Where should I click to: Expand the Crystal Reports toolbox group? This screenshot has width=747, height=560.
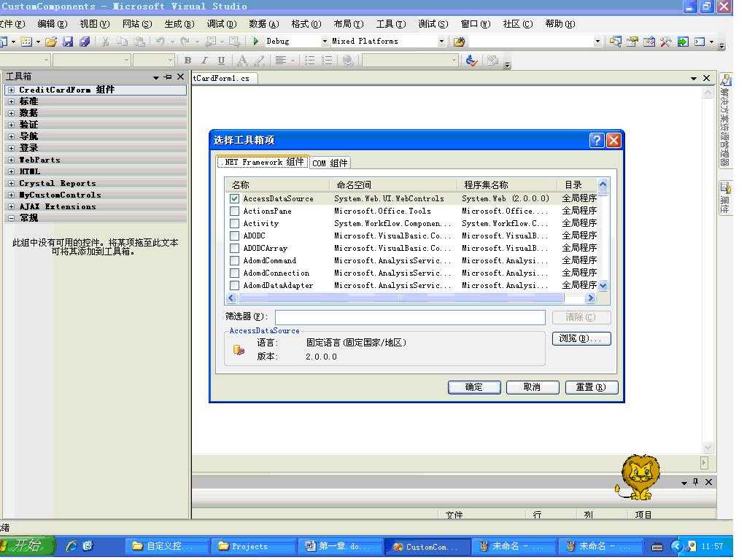click(x=11, y=183)
